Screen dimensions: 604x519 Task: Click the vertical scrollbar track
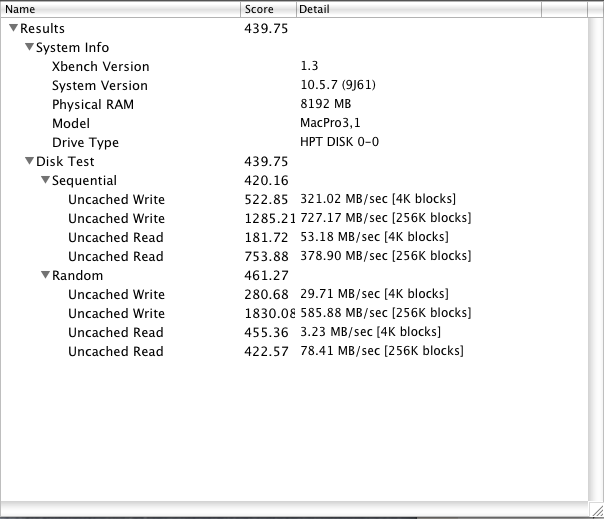click(596, 259)
